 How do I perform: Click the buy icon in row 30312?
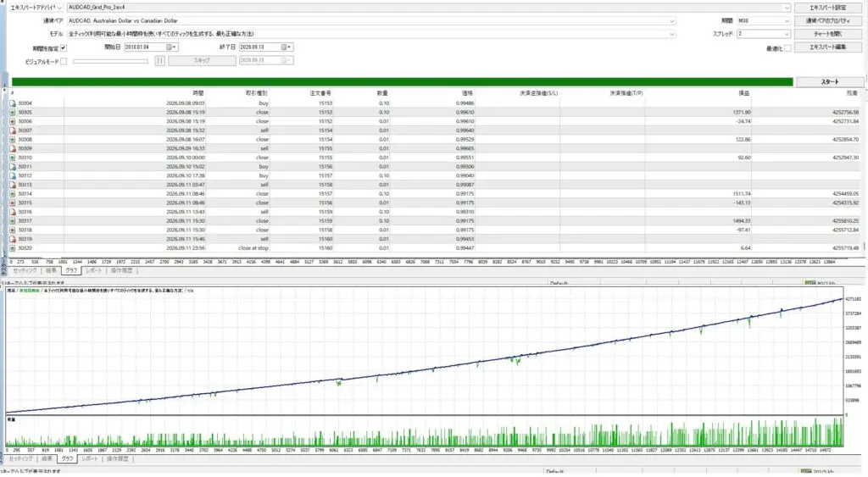(12, 175)
